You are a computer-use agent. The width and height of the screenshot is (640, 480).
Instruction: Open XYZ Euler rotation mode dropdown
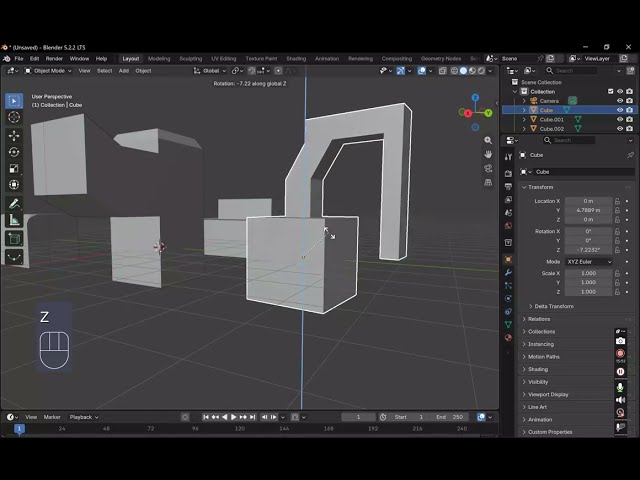589,262
